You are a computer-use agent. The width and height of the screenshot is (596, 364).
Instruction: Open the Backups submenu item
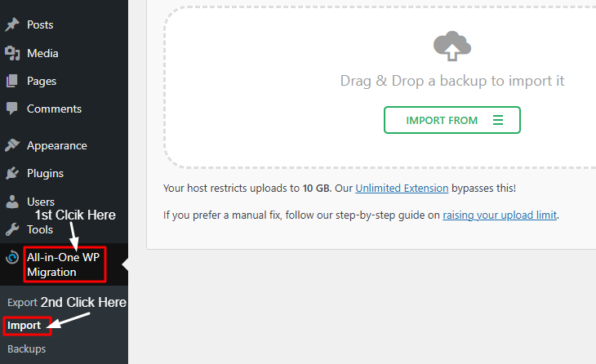[27, 349]
